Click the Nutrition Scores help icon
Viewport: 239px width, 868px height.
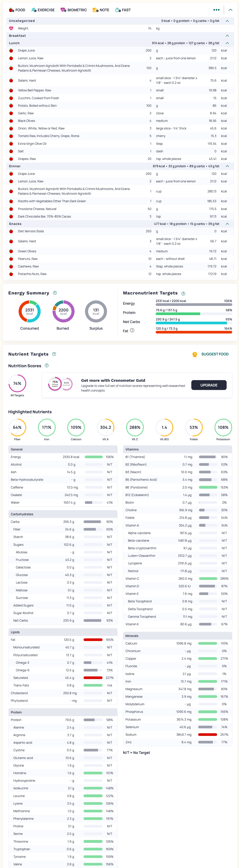pos(47,366)
